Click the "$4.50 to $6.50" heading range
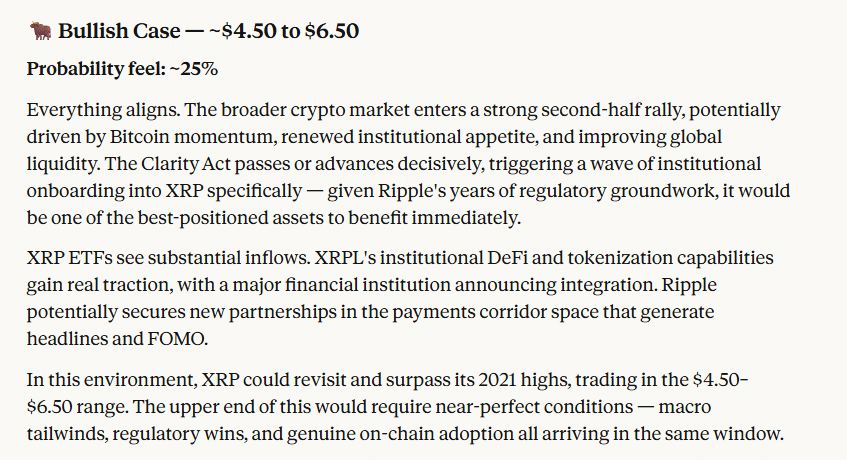The width and height of the screenshot is (847, 460). (290, 31)
